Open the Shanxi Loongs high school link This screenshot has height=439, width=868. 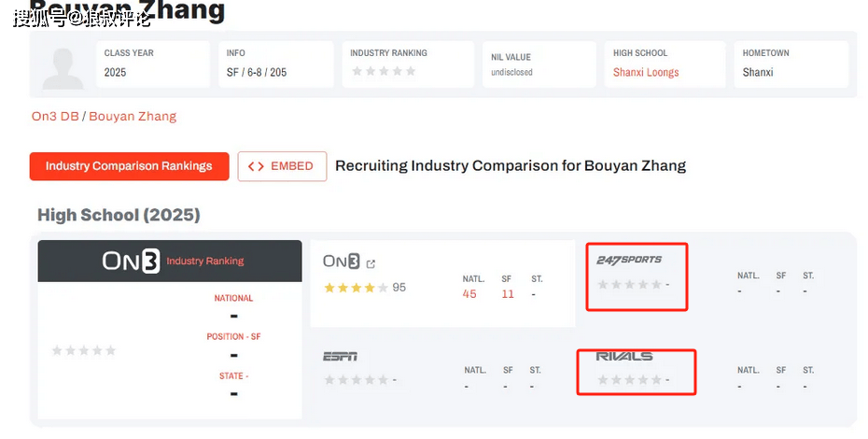pos(646,72)
